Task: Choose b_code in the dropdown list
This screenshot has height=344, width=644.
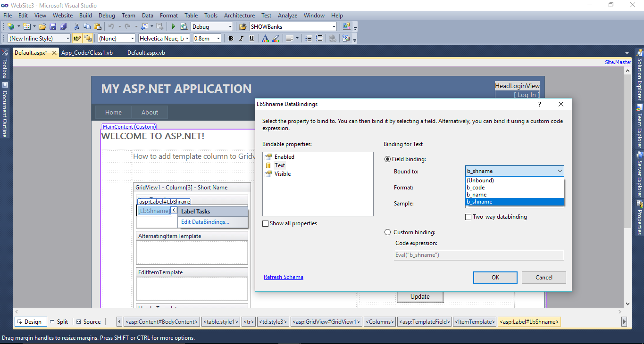Action: coord(514,188)
